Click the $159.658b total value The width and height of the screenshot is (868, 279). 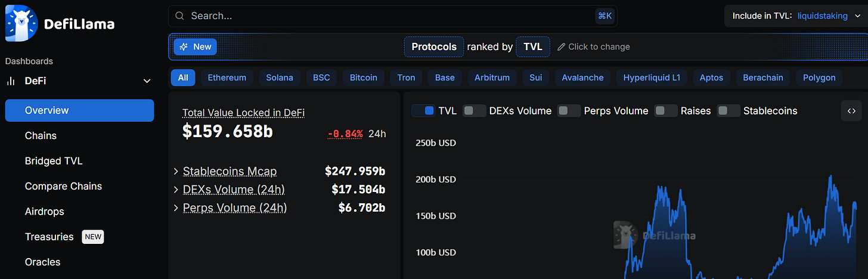point(228,131)
